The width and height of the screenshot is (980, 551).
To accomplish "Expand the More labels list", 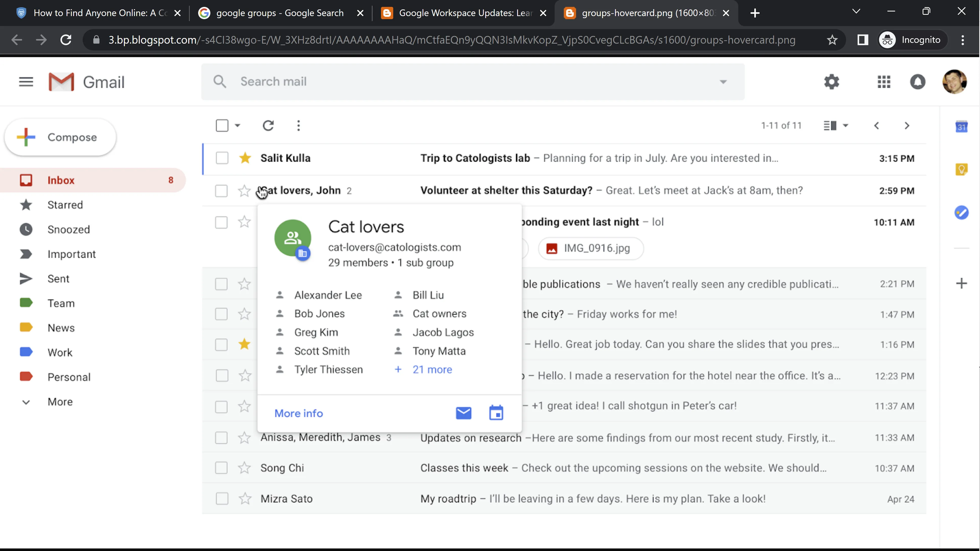I will [60, 402].
